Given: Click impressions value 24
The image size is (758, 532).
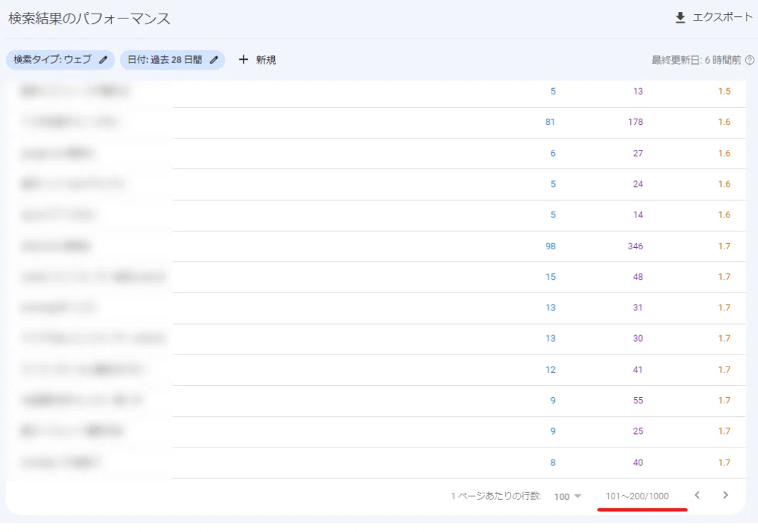Looking at the screenshot, I should (638, 184).
